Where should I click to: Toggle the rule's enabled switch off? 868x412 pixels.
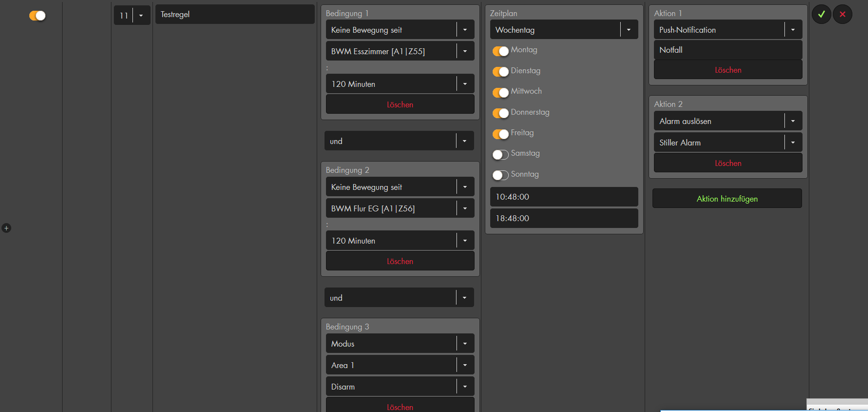click(x=37, y=16)
